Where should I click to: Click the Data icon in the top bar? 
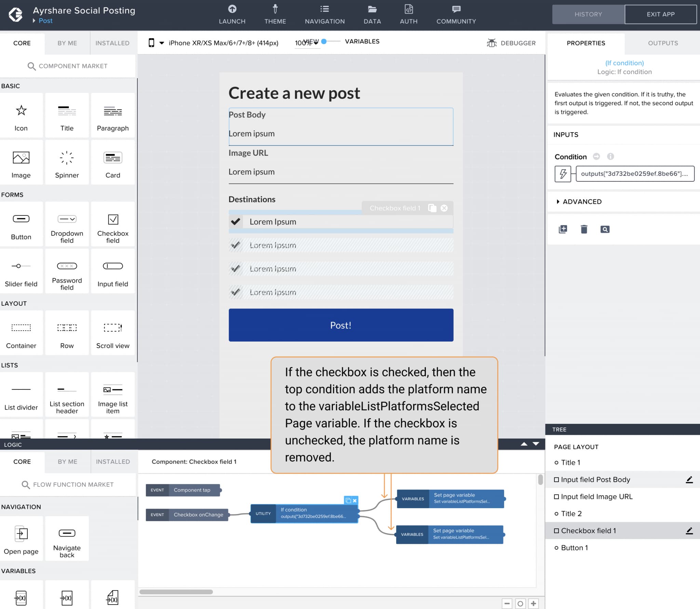point(372,14)
